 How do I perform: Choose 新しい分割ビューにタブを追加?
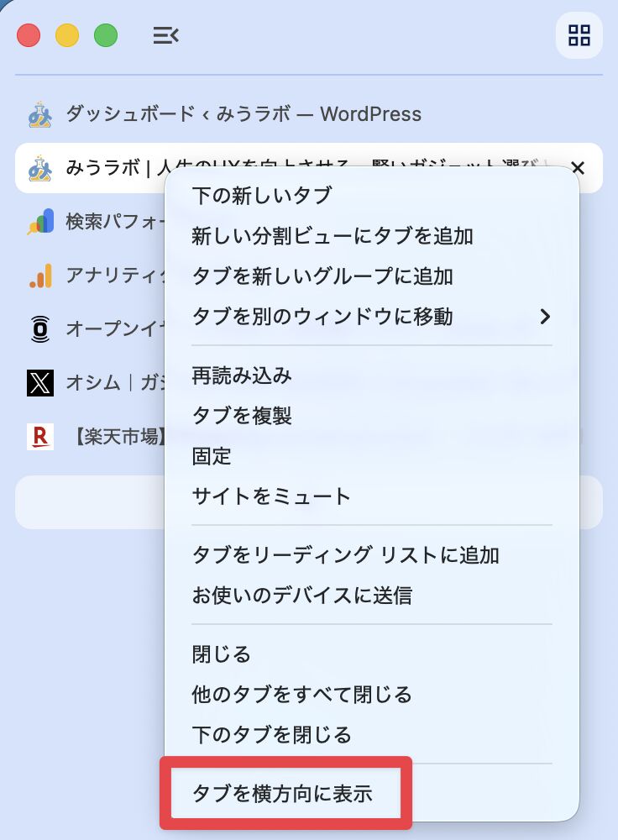pyautogui.click(x=333, y=236)
